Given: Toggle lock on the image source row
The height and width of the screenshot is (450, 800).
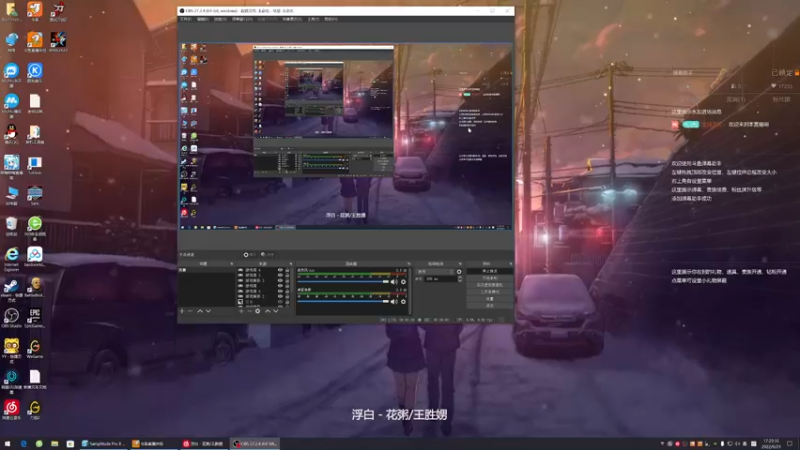Looking at the screenshot, I should 287,302.
